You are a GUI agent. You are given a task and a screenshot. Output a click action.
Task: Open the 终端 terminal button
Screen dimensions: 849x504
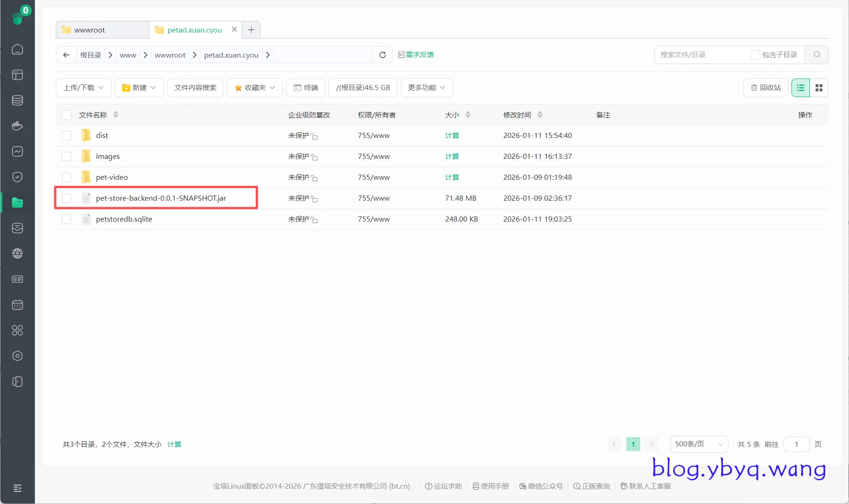[x=305, y=88]
